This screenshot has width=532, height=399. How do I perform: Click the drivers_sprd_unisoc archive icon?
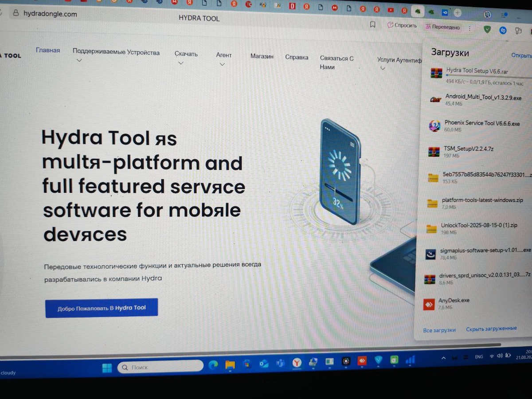pos(430,279)
